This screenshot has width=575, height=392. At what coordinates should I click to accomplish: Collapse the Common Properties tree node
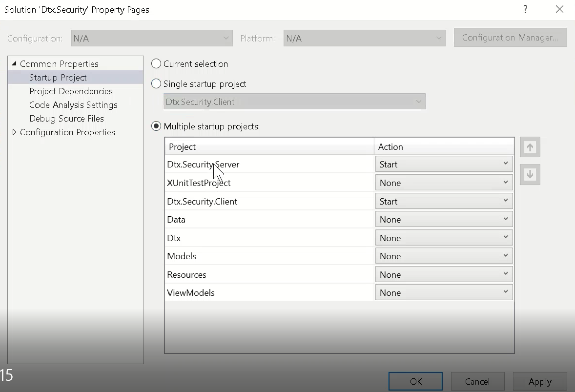(x=14, y=63)
